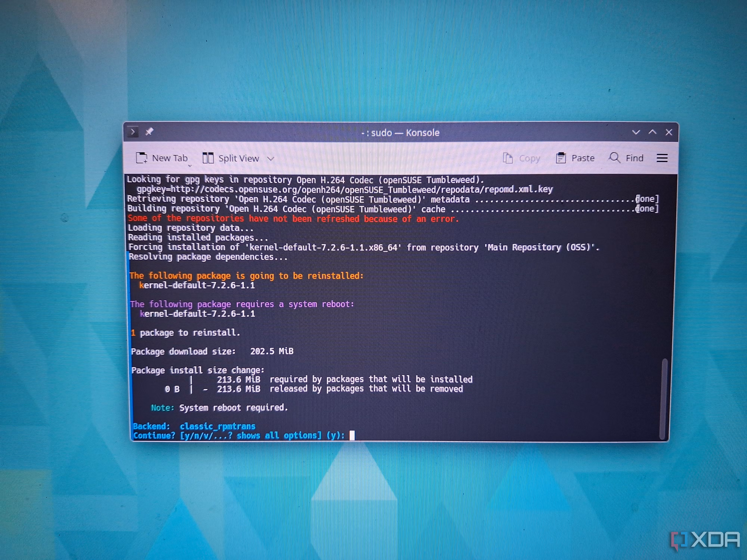Click the New Tab page icon
This screenshot has width=747, height=560.
142,158
